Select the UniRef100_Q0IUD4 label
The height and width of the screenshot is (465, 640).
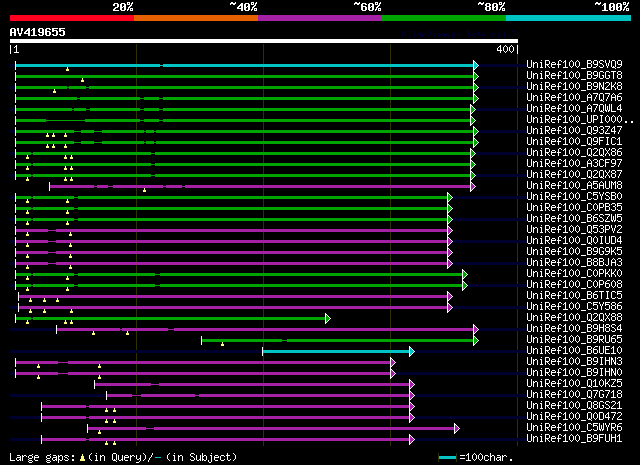click(574, 241)
